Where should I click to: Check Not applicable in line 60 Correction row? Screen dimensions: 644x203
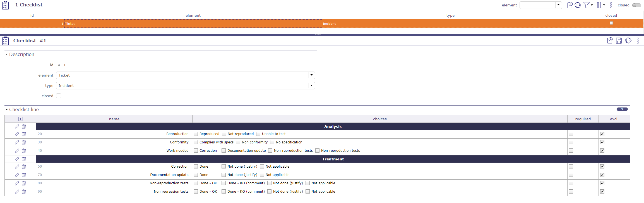click(262, 167)
